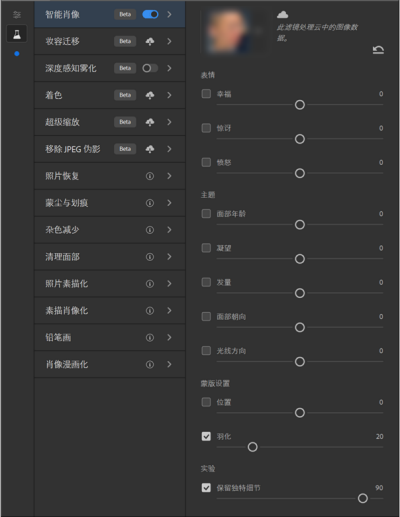Download the 妆容迁移 filter from cloud
Viewport: 400px width, 517px height.
[150, 41]
